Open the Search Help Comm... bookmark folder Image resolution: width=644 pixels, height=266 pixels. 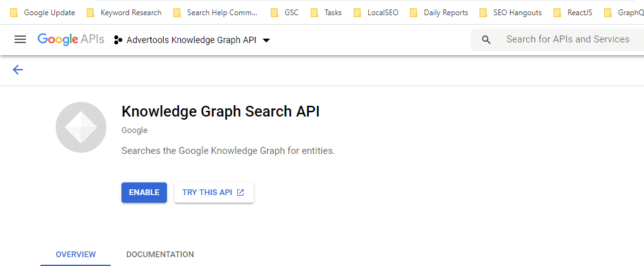click(215, 13)
